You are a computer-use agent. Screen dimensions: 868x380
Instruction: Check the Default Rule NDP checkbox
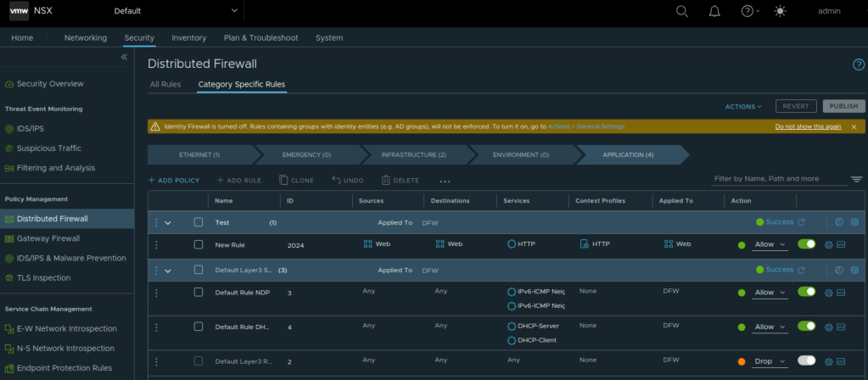tap(199, 293)
